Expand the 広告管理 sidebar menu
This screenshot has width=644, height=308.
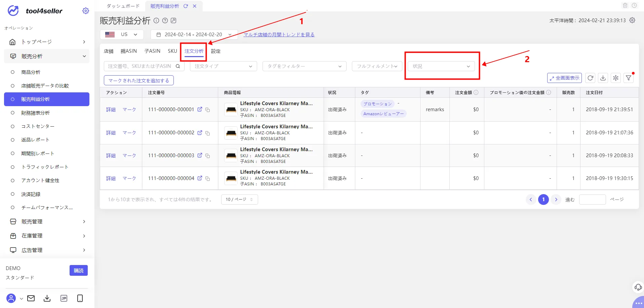(x=47, y=250)
